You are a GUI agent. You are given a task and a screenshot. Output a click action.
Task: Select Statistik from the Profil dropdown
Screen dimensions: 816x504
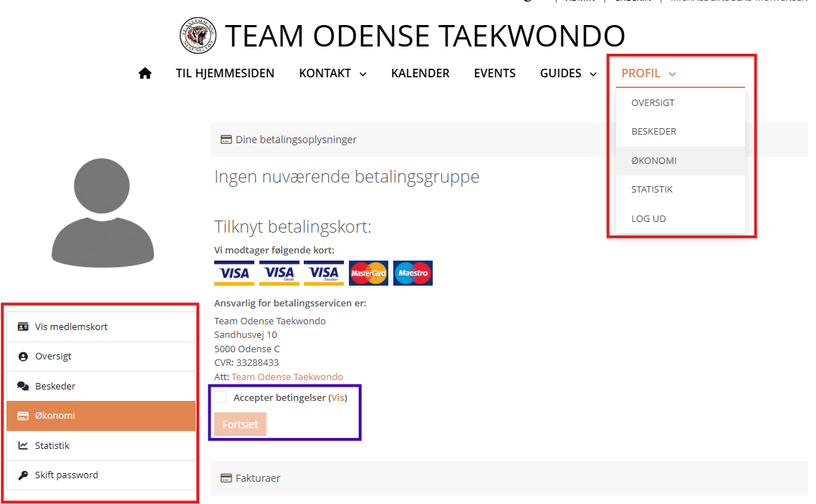pyautogui.click(x=651, y=190)
